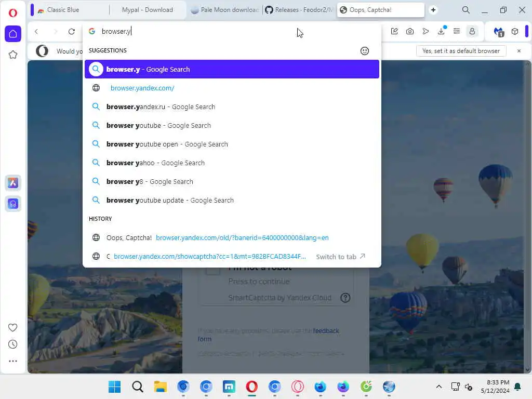Select the Oops, Captcha! tab
532x399 pixels.
pyautogui.click(x=381, y=10)
